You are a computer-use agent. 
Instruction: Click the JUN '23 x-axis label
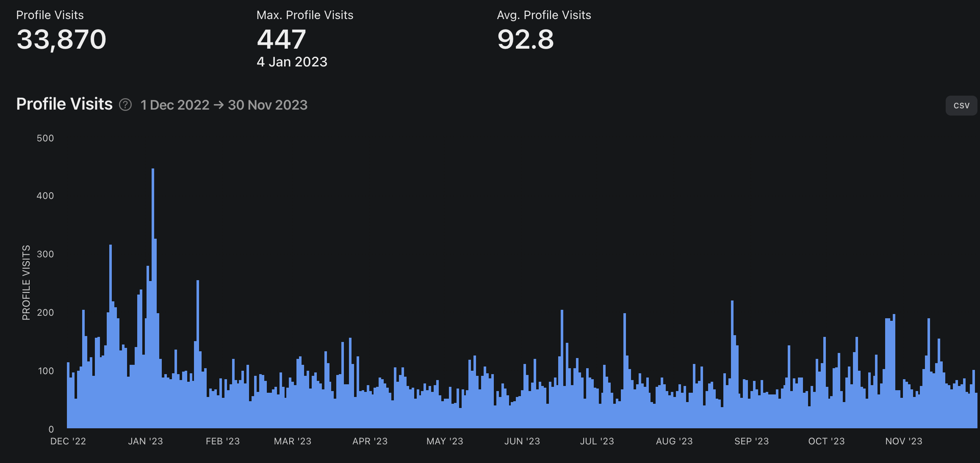click(x=522, y=441)
